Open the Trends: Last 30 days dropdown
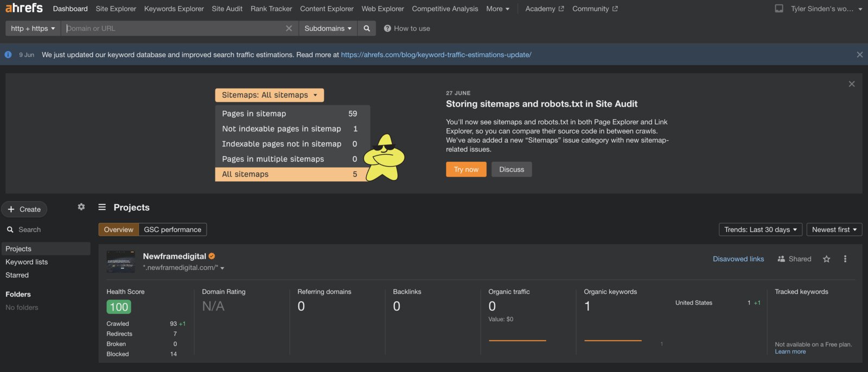The image size is (868, 372). (x=761, y=230)
